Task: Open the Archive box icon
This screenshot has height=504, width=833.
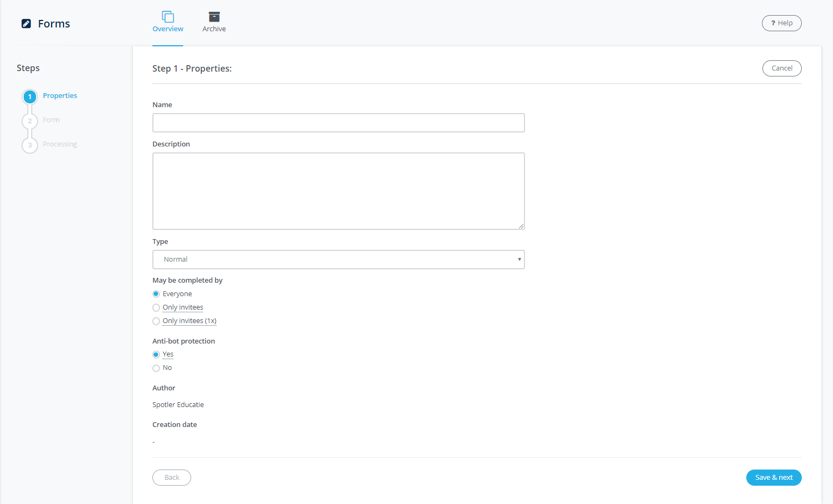Action: [214, 17]
